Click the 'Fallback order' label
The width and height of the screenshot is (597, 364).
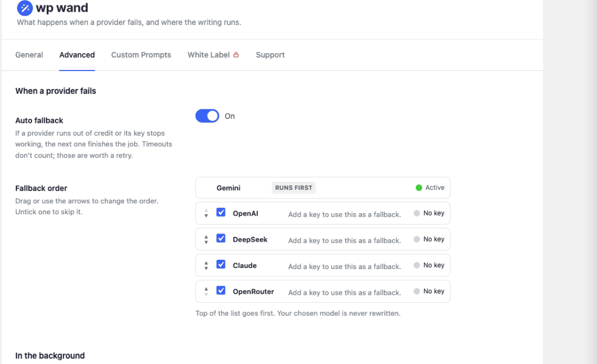point(41,188)
